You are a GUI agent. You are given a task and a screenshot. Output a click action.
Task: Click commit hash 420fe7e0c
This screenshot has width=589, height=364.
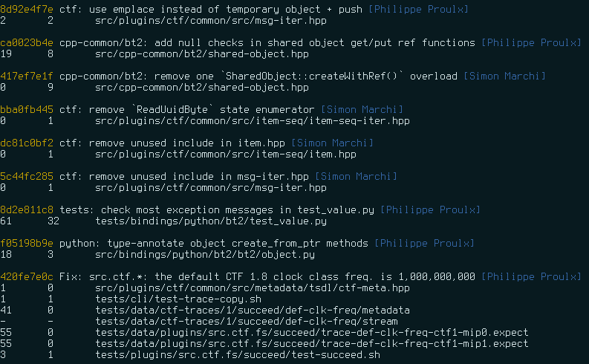pyautogui.click(x=27, y=276)
